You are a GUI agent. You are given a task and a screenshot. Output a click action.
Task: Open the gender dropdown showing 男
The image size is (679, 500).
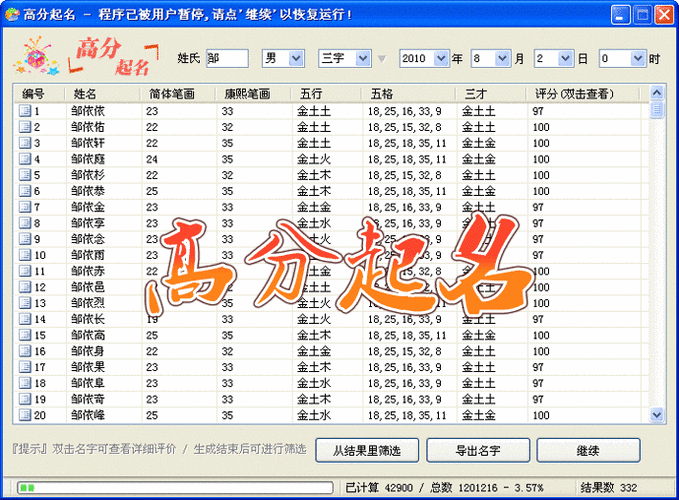point(296,59)
